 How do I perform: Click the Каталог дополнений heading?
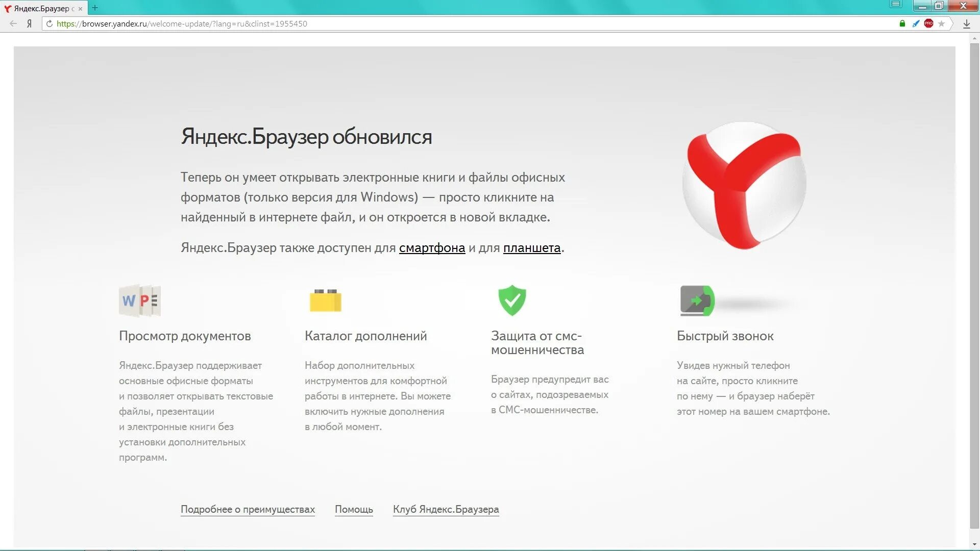click(366, 336)
